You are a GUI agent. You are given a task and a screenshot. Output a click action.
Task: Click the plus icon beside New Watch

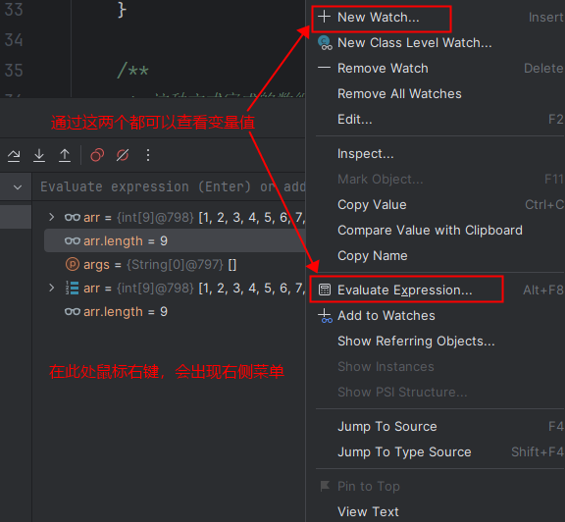(324, 17)
